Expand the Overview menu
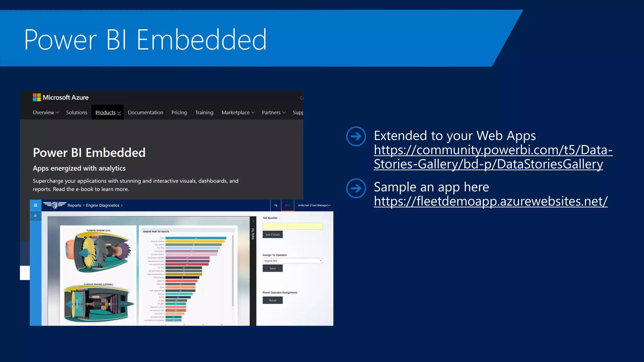The width and height of the screenshot is (644, 362). (46, 112)
